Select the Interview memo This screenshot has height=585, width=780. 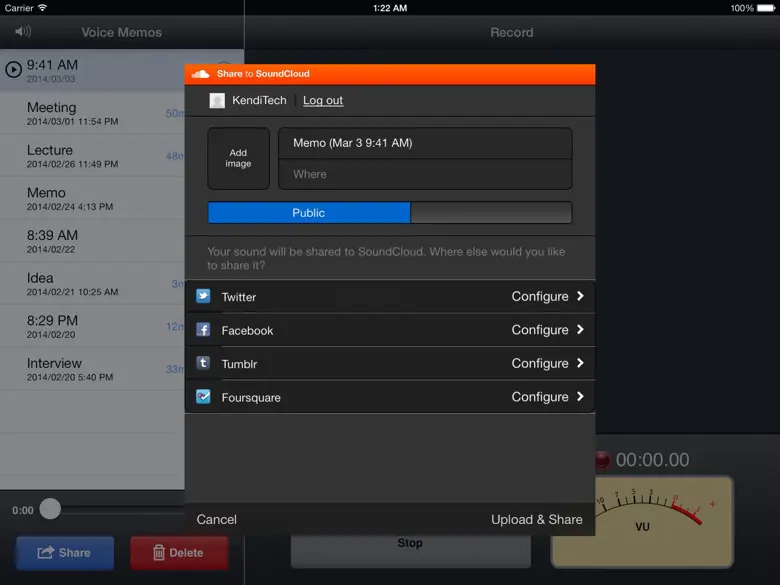coord(92,369)
